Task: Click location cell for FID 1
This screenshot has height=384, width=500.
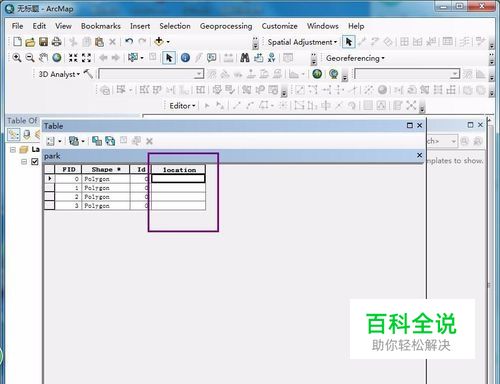Action: pos(178,188)
